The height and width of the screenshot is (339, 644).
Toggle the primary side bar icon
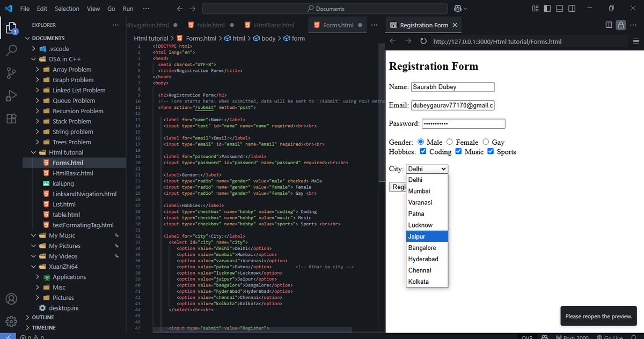[x=547, y=9]
